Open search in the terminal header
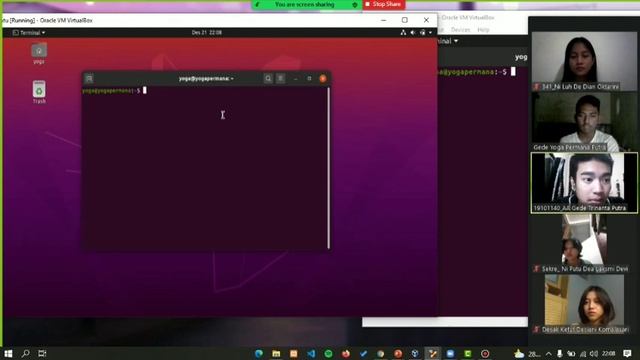The width and height of the screenshot is (640, 360). [268, 78]
